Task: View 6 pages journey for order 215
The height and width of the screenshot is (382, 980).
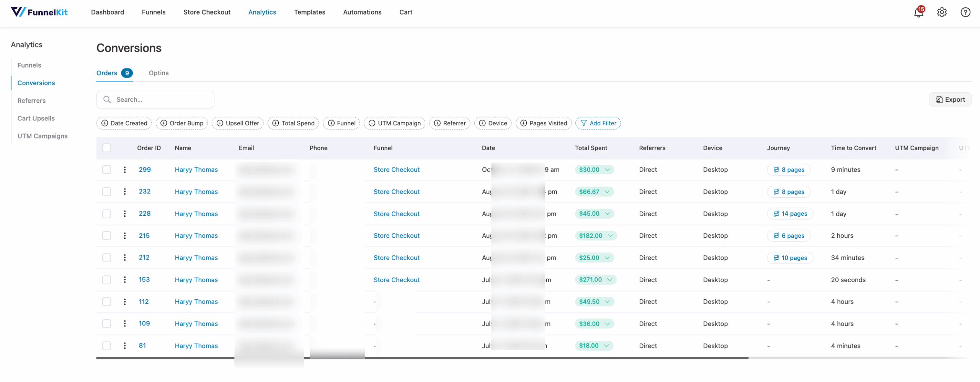Action: 789,236
